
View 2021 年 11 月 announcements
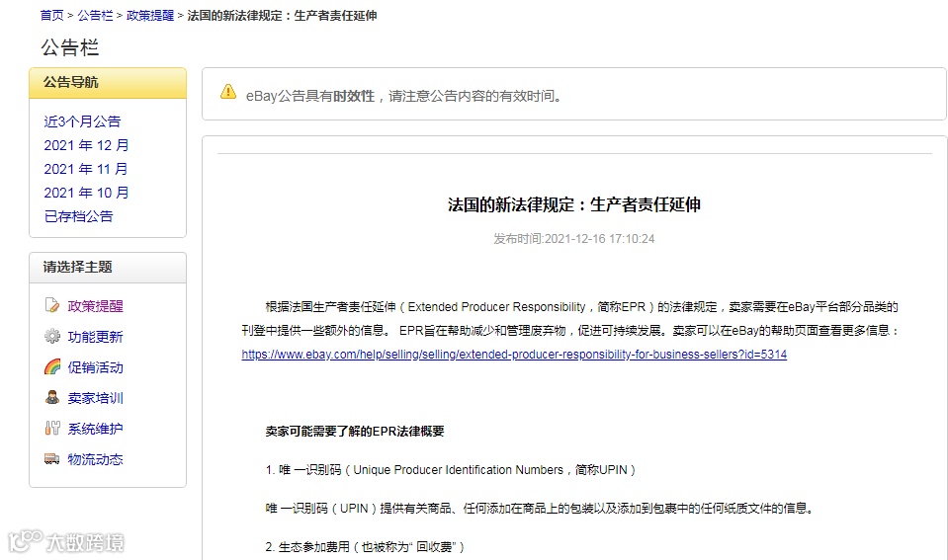click(86, 169)
